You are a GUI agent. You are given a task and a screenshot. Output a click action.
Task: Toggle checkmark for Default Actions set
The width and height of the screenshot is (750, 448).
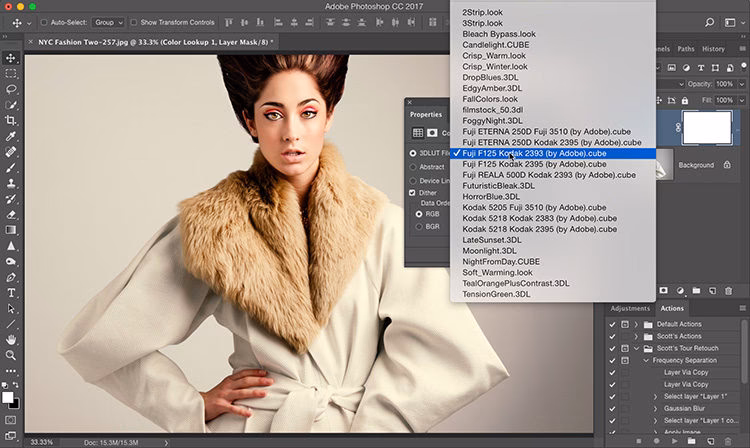612,324
